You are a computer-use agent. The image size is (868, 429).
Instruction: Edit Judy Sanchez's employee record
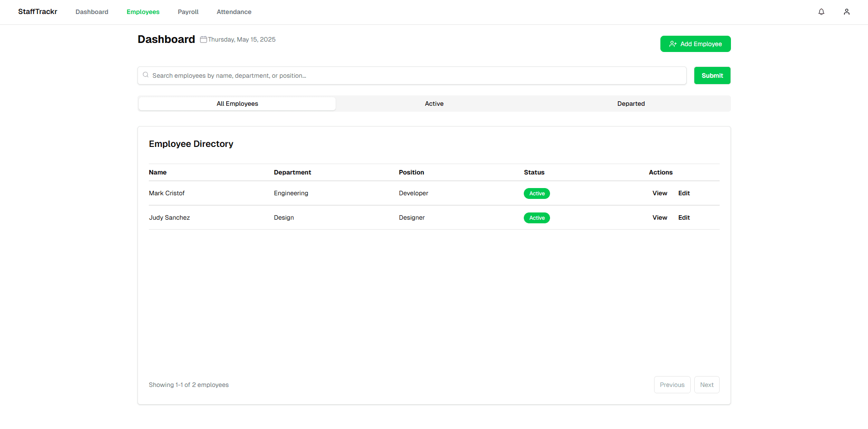point(683,217)
